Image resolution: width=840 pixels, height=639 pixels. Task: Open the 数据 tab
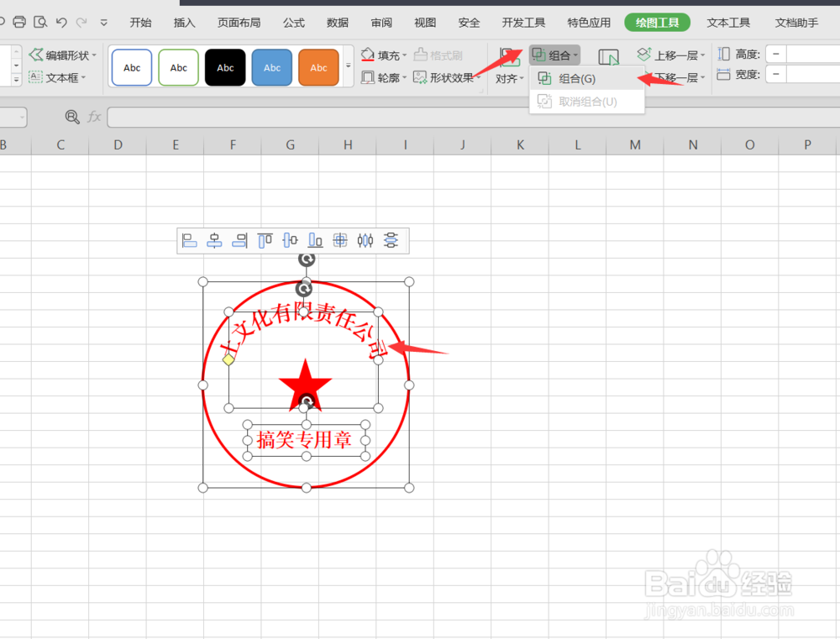[338, 23]
